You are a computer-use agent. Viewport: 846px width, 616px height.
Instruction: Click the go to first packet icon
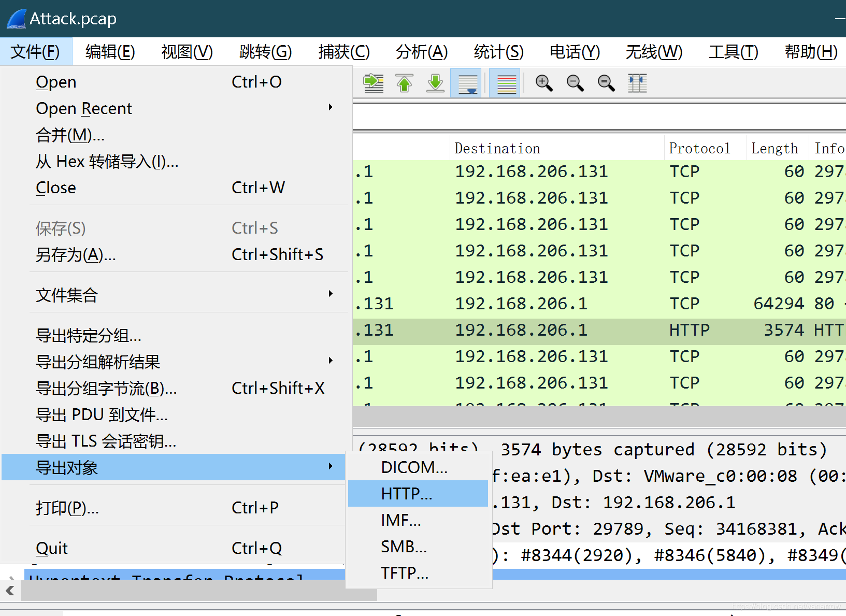404,83
